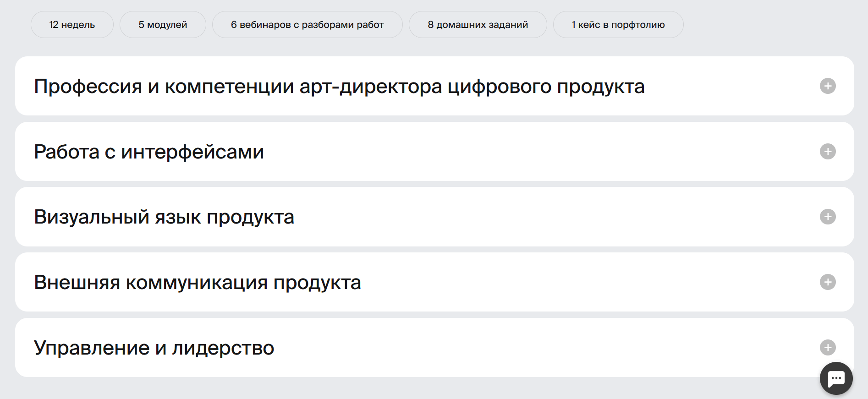Click the '1 кейс в портфолио' pill
The width and height of the screenshot is (868, 399).
click(618, 25)
